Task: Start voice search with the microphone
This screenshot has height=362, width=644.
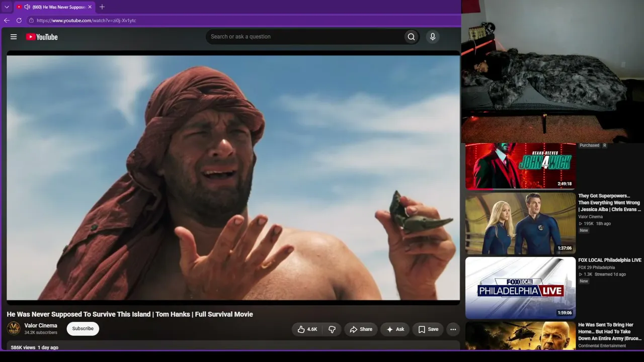Action: coord(432,37)
